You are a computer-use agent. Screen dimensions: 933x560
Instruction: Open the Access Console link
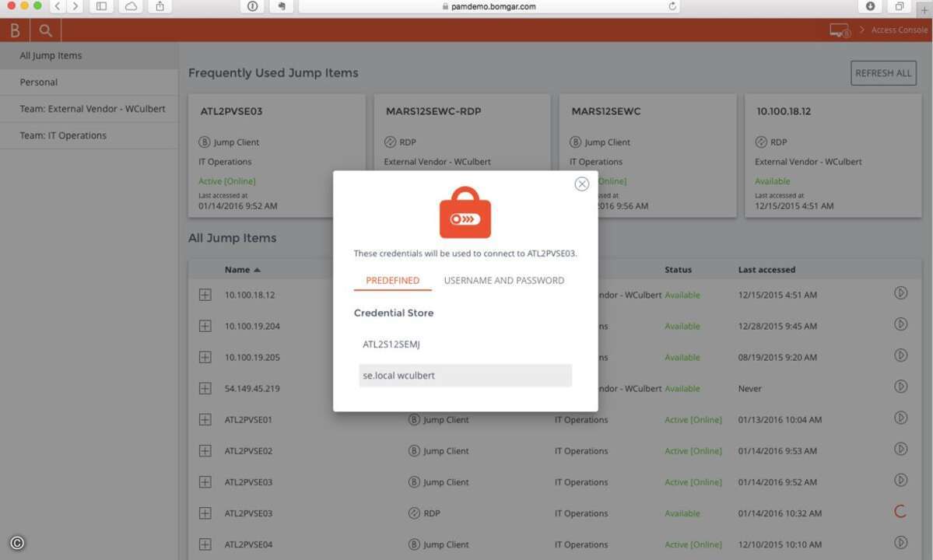coord(899,30)
